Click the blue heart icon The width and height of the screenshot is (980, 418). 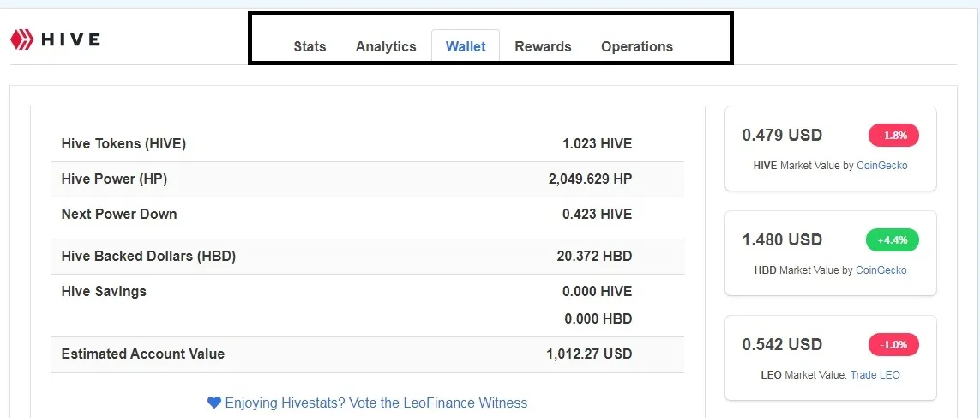214,403
